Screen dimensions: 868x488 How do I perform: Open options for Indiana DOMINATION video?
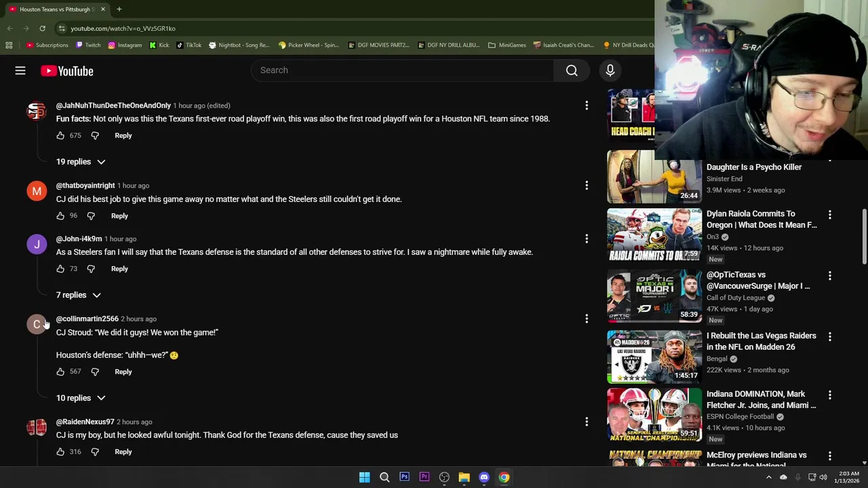[829, 395]
